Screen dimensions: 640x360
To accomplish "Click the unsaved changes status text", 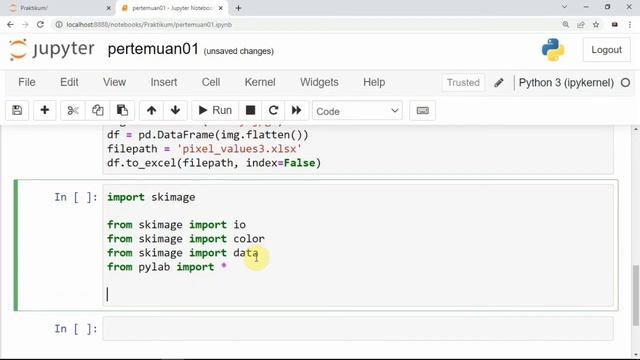I will 239,51.
